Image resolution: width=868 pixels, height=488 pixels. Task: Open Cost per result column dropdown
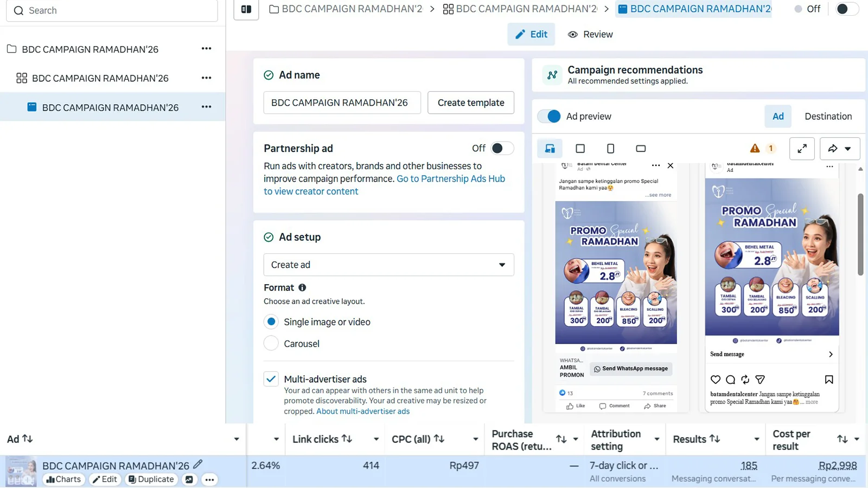[x=857, y=439]
